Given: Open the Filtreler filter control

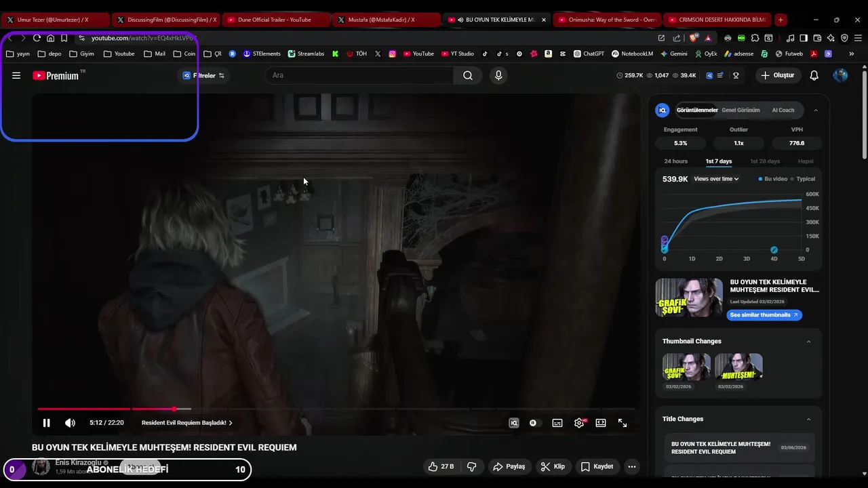Looking at the screenshot, I should coord(203,75).
